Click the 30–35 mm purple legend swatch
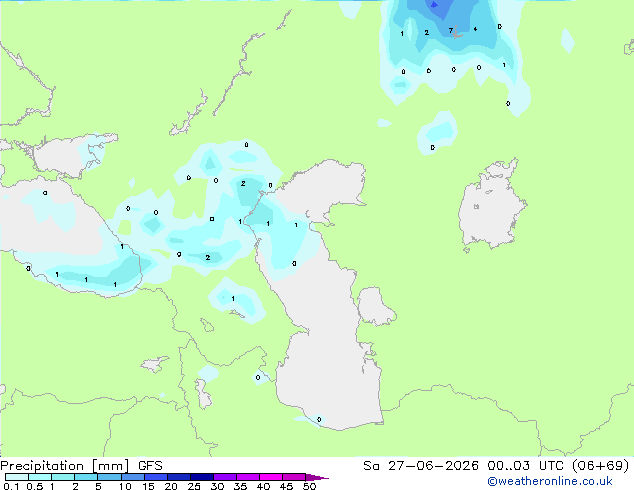This screenshot has width=634, height=490. click(225, 477)
